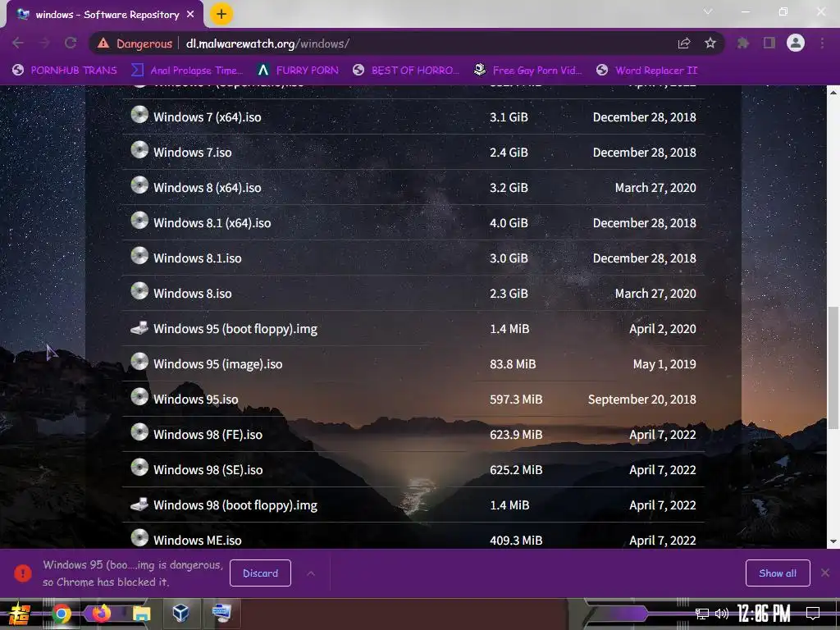Click the disc icon beside Windows 8 (x64).iso

coord(139,185)
